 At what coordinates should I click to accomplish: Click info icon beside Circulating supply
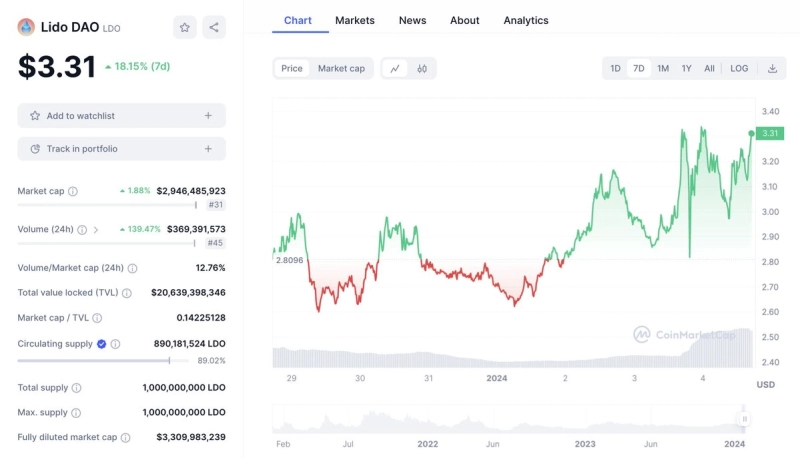pyautogui.click(x=116, y=344)
